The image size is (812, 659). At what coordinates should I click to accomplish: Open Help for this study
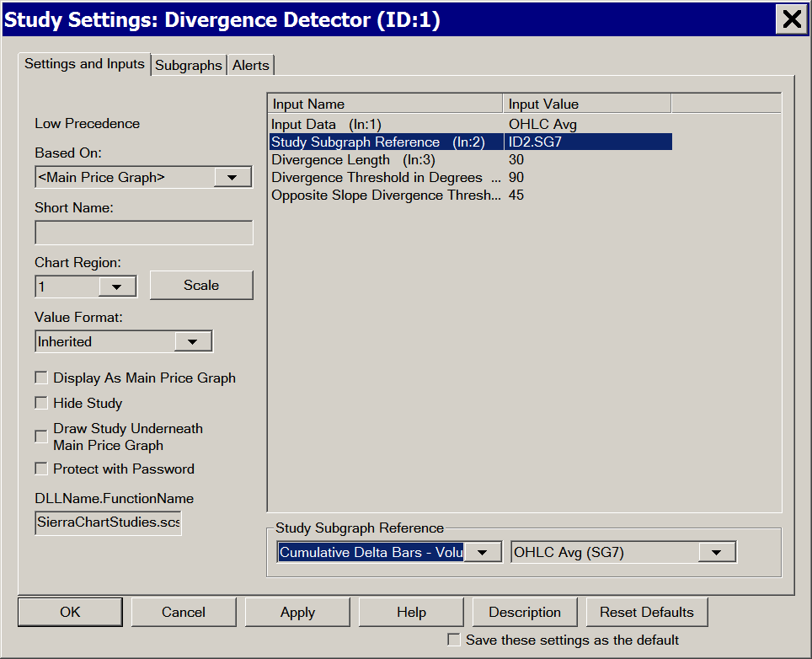pos(411,613)
